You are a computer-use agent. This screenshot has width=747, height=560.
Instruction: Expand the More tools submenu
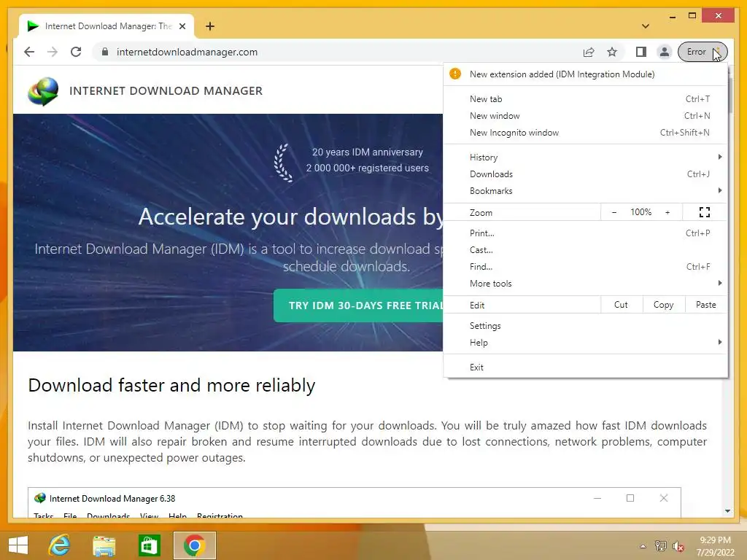pyautogui.click(x=586, y=284)
